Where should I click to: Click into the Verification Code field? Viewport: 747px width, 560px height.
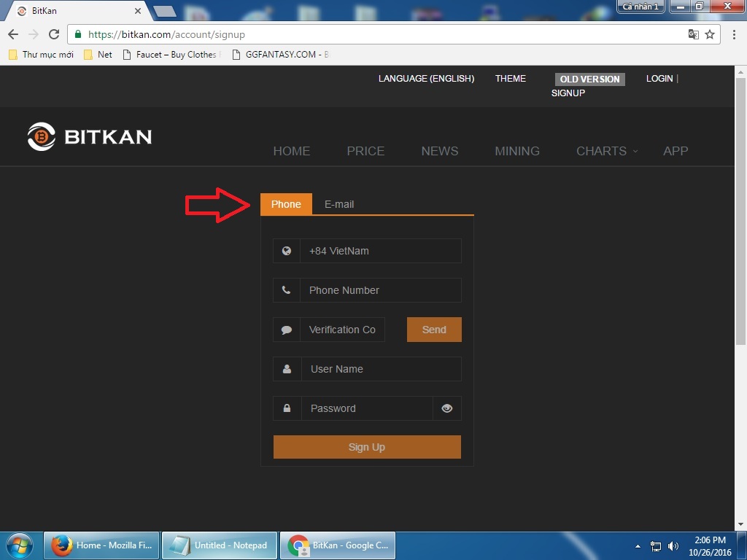tap(342, 330)
